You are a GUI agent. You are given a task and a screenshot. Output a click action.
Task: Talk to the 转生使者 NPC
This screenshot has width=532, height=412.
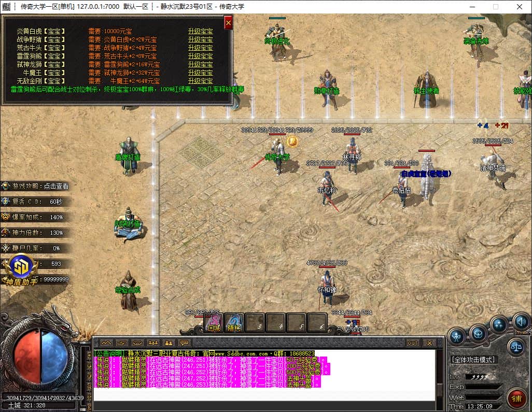point(427,90)
